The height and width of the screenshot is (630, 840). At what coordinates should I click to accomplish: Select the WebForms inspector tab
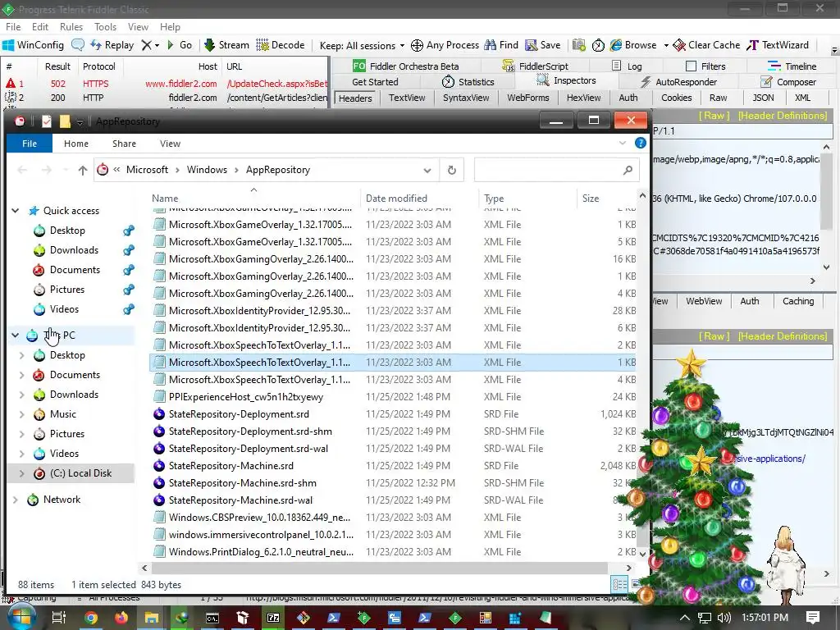click(x=527, y=98)
